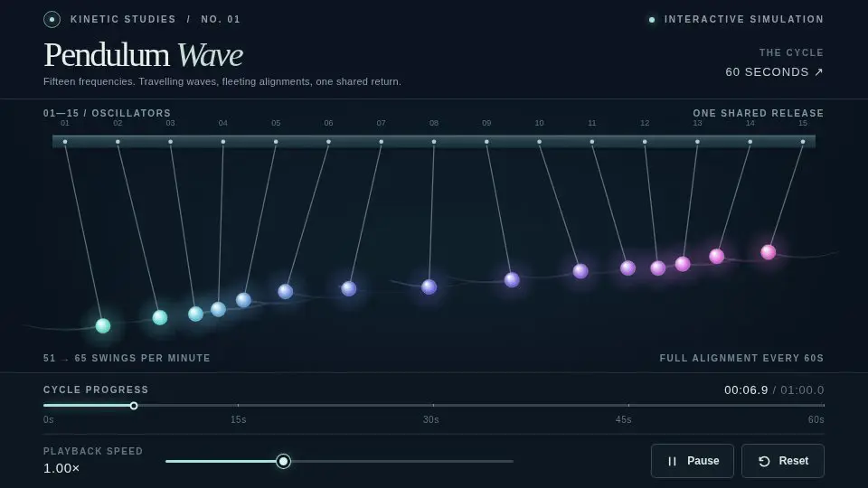Click the pivot point labeled 01

click(65, 142)
